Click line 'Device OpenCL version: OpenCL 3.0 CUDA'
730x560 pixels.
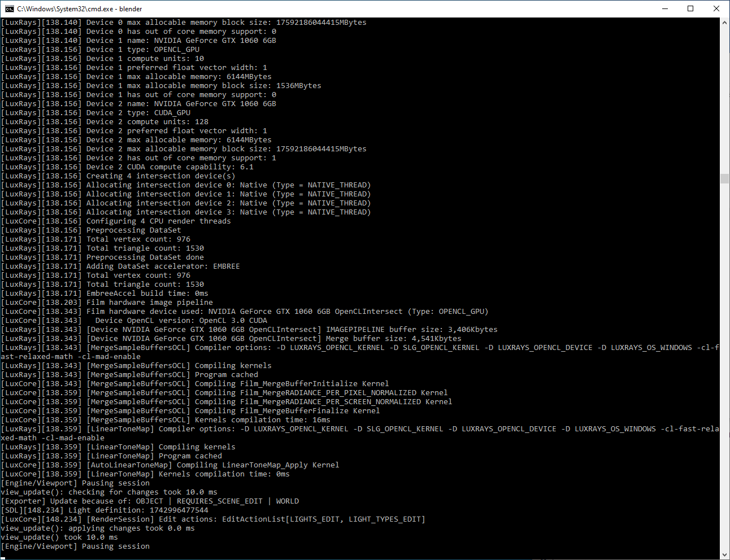pyautogui.click(x=134, y=321)
